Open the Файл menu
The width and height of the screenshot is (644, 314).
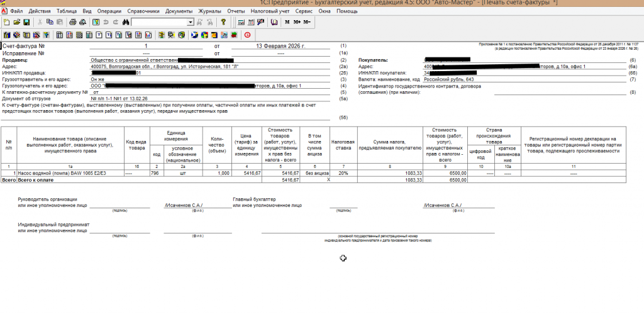pos(16,11)
